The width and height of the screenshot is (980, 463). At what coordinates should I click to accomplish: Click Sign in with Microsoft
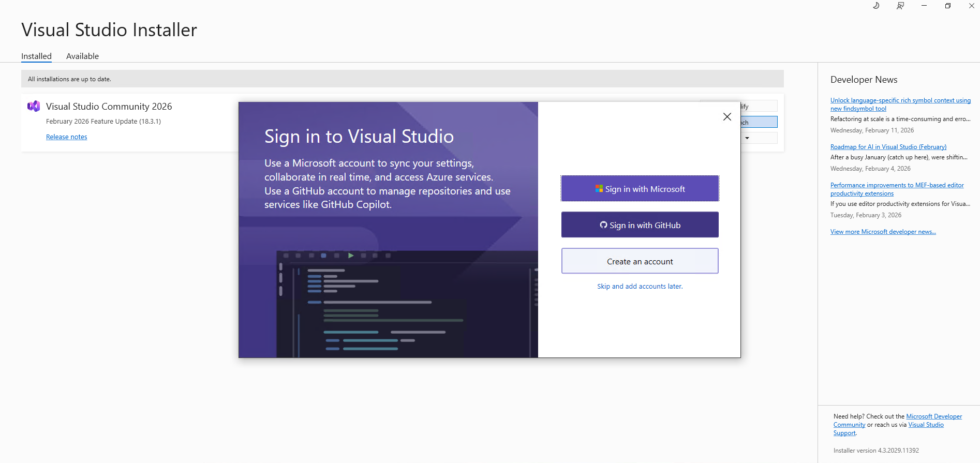(x=640, y=189)
